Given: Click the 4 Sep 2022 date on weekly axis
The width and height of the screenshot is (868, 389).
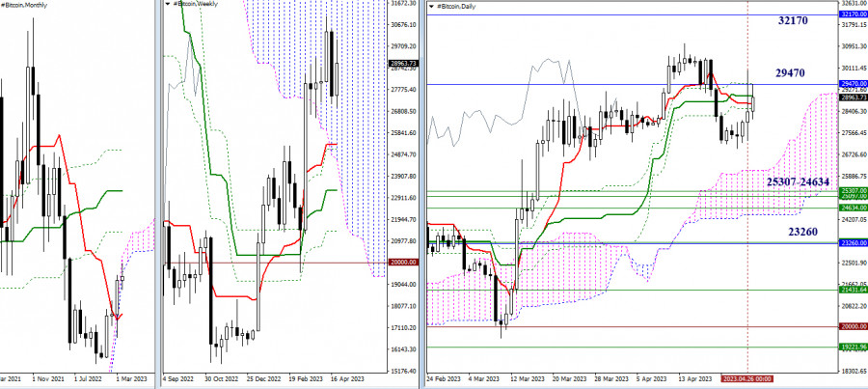Looking at the screenshot, I should pyautogui.click(x=178, y=379).
